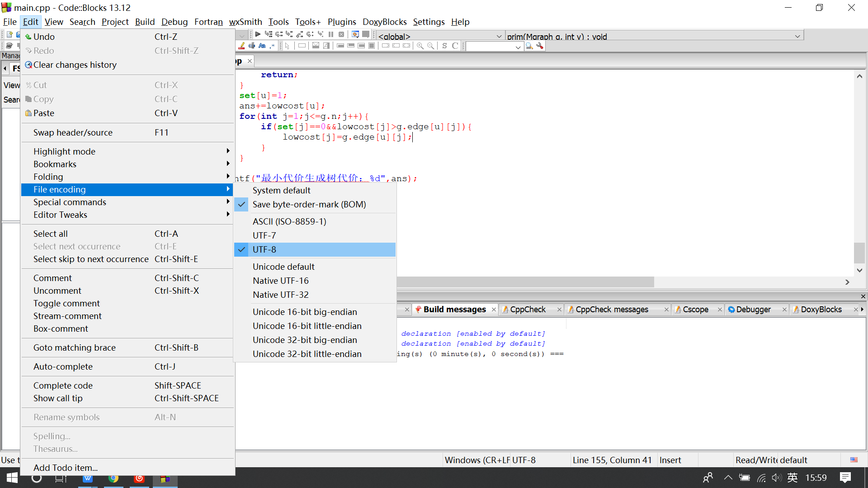This screenshot has height=488, width=868.
Task: Click the Run to cursor debugger icon
Action: (x=269, y=34)
